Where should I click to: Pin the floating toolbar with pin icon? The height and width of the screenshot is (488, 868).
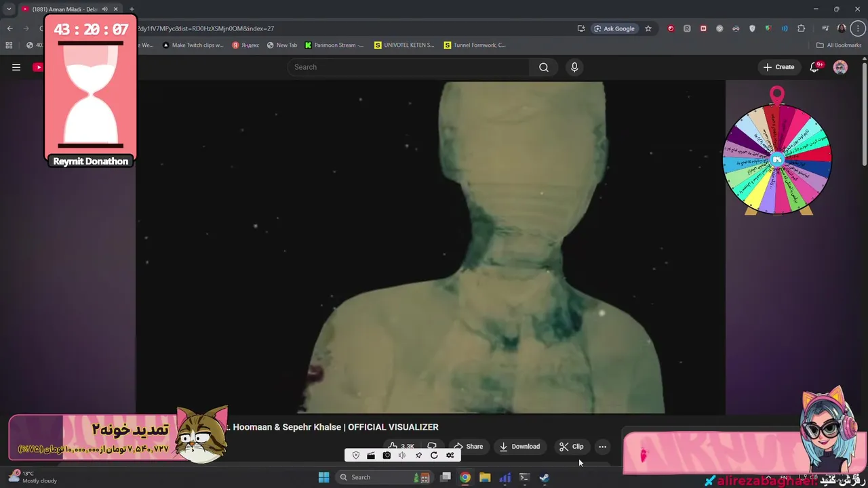[418, 455]
